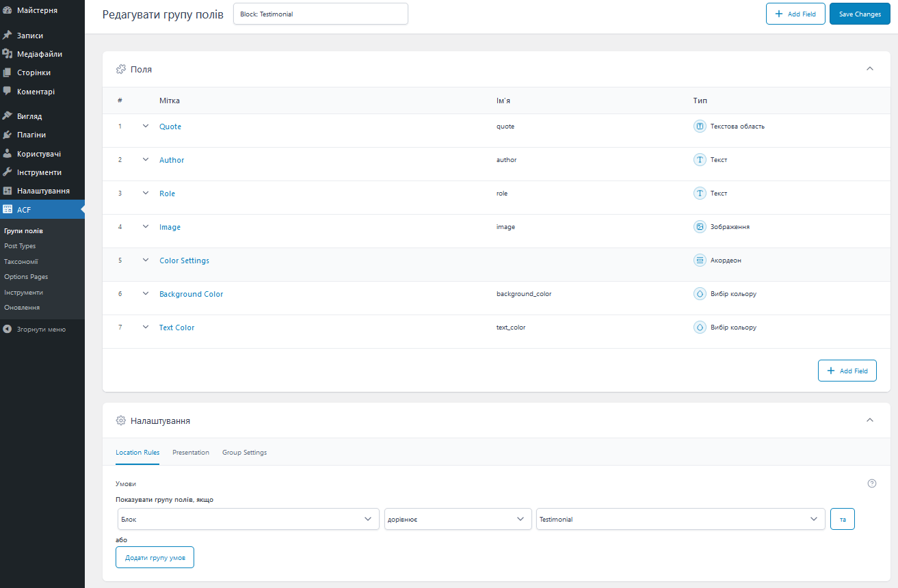The image size is (898, 588).
Task: Click the color picker icon in Background Color row
Action: point(700,294)
